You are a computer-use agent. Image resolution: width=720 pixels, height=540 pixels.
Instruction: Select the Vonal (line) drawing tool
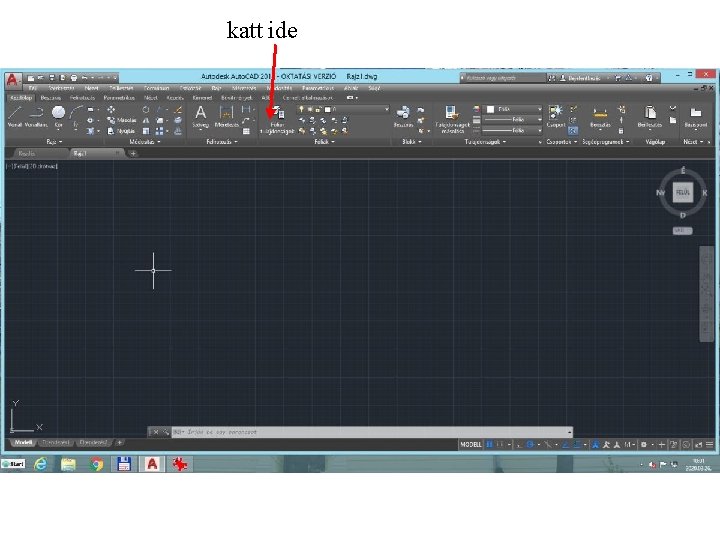coord(15,116)
